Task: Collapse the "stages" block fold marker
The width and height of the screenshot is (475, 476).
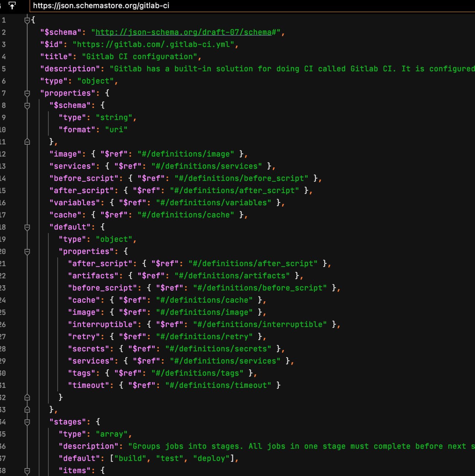Action: 27,422
